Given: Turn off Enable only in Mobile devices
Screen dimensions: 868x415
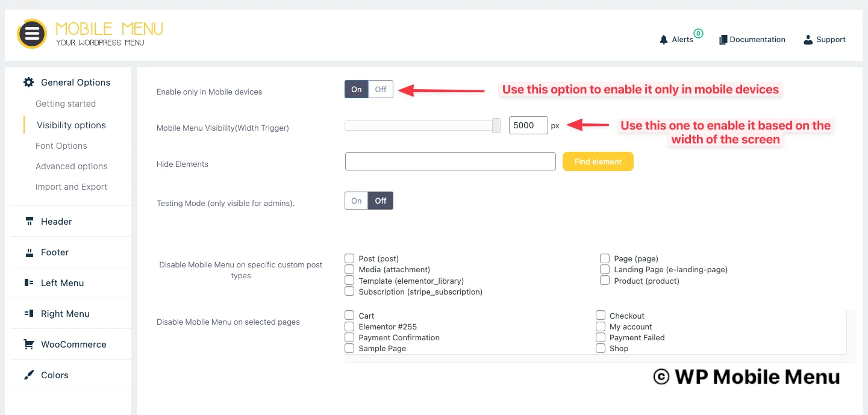Looking at the screenshot, I should pos(381,89).
